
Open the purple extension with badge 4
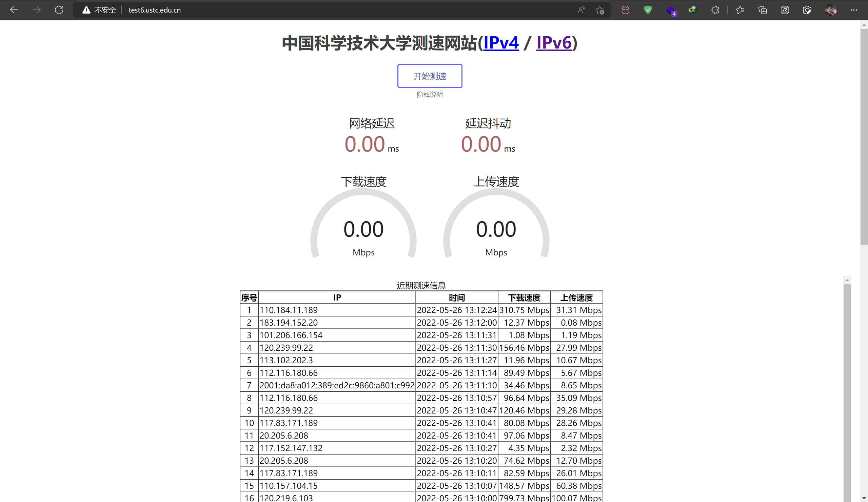(671, 11)
